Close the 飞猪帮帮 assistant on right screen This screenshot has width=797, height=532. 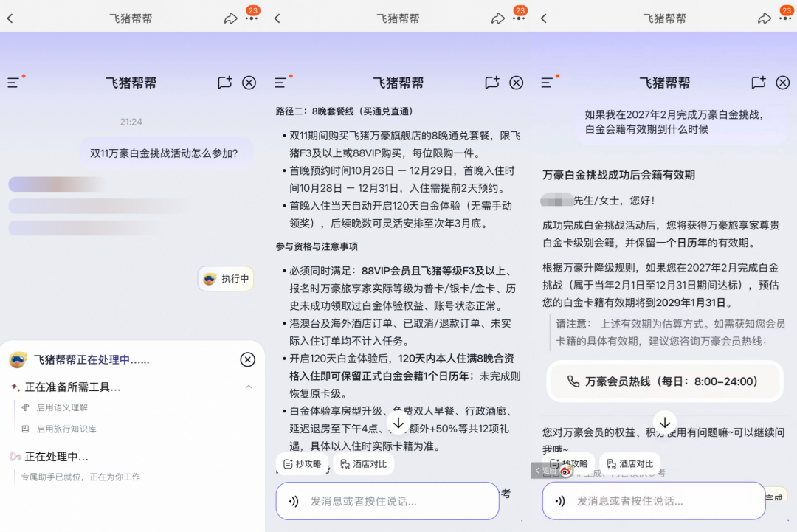coord(783,83)
